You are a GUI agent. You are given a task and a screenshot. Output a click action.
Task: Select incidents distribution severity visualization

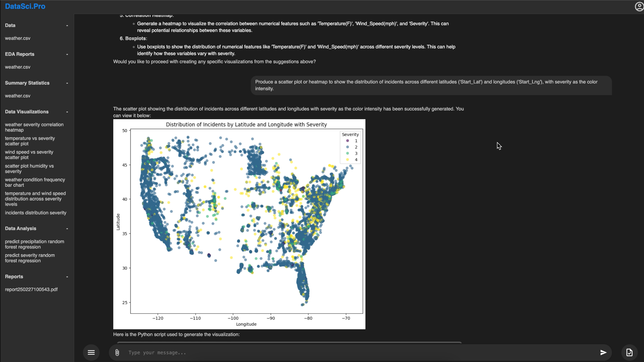35,213
